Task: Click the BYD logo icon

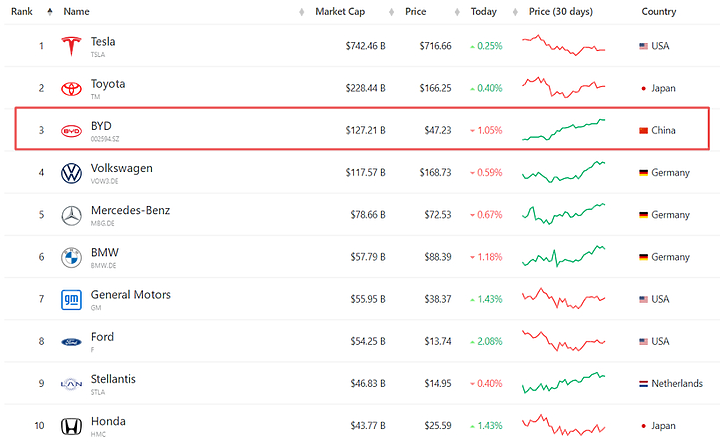Action: coord(71,131)
